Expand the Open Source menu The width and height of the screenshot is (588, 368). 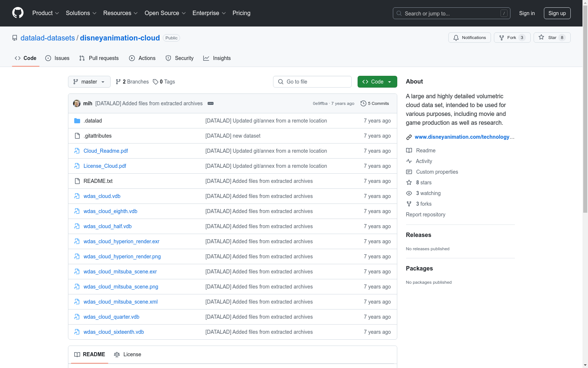coord(165,13)
